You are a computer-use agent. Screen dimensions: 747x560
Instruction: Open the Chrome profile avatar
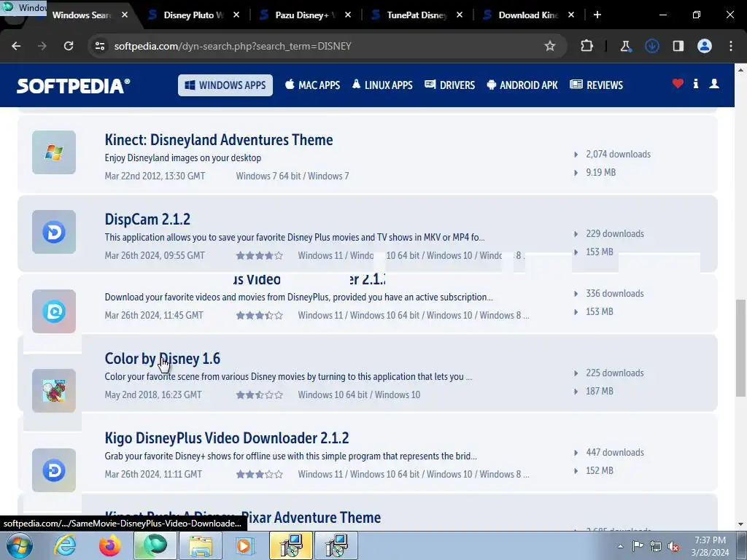[x=704, y=46]
